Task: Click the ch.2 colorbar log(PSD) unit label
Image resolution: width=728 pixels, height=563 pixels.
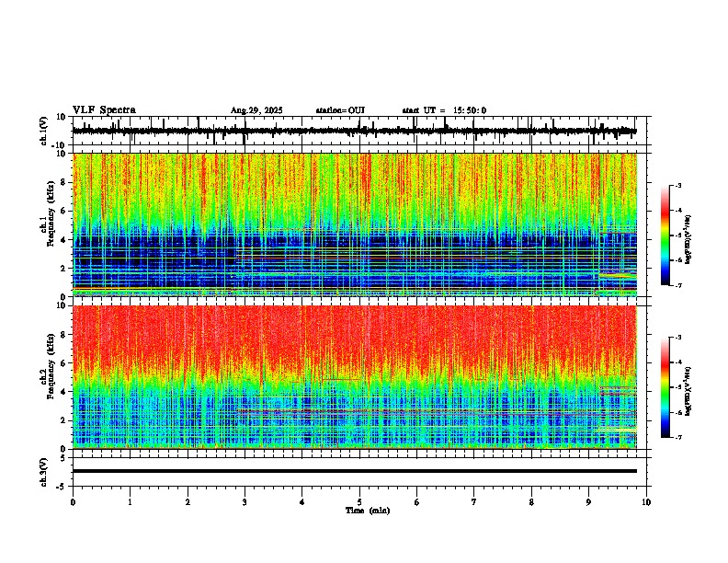Action: tap(688, 391)
